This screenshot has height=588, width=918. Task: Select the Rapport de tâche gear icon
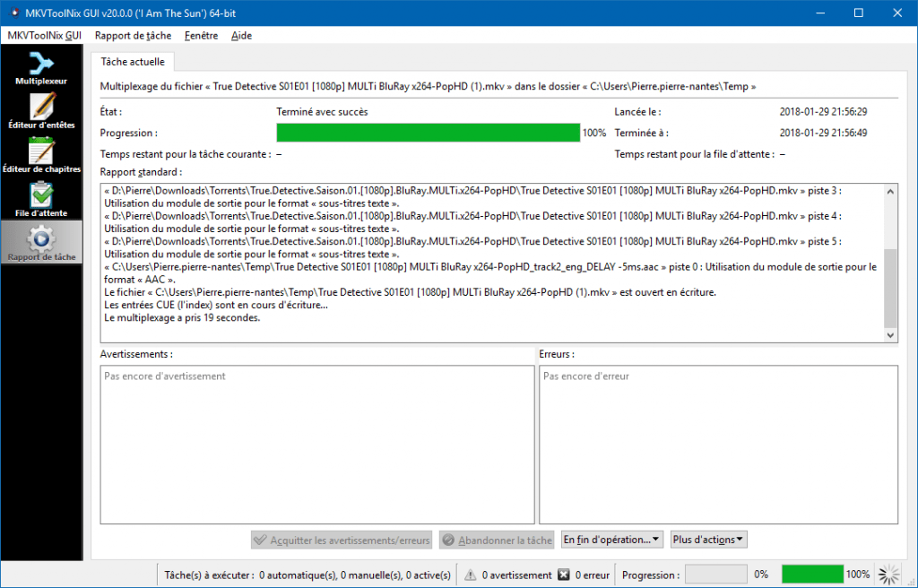(x=41, y=242)
